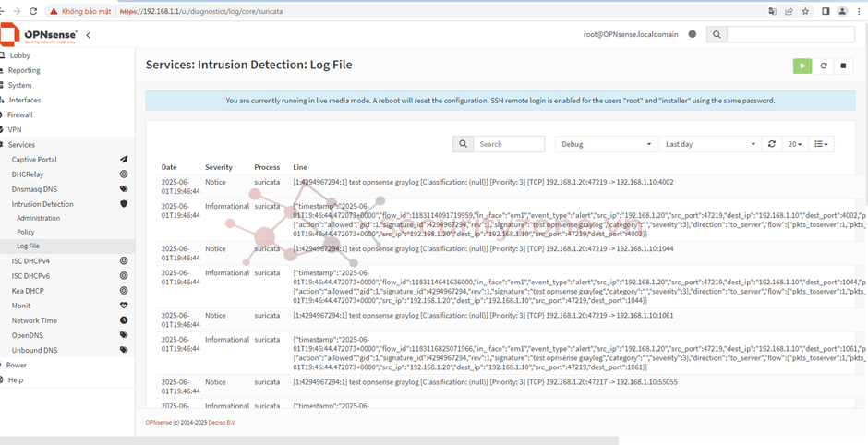Start the intrusion detection service with play button

[802, 66]
